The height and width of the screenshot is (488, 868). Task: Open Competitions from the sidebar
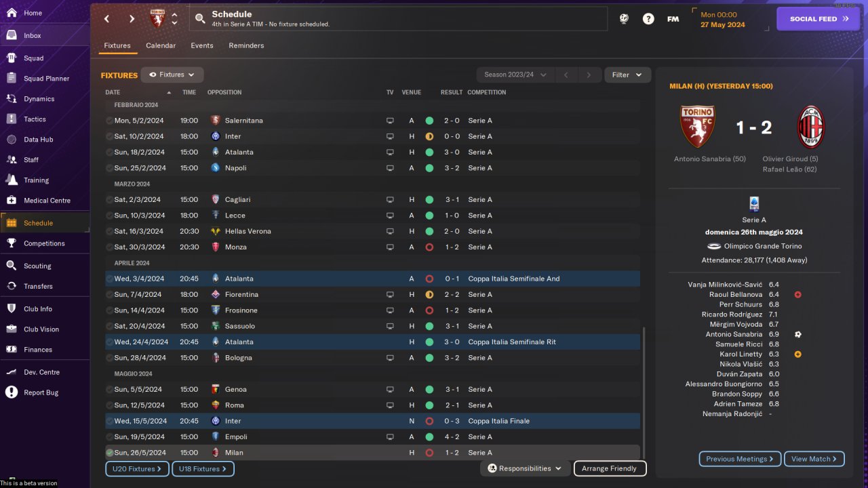pyautogui.click(x=45, y=243)
